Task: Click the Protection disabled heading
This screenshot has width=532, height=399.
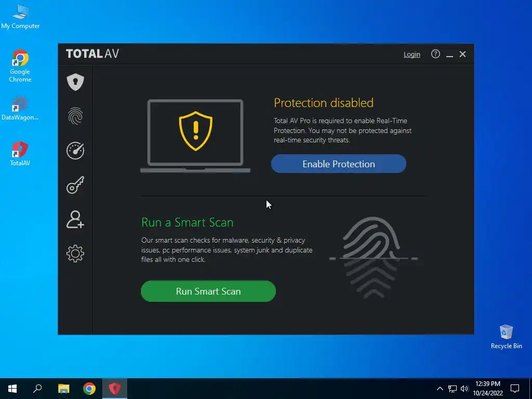Action: pyautogui.click(x=324, y=103)
